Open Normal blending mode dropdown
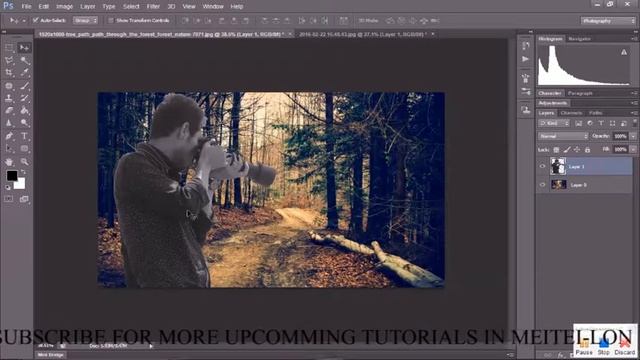 pos(563,136)
